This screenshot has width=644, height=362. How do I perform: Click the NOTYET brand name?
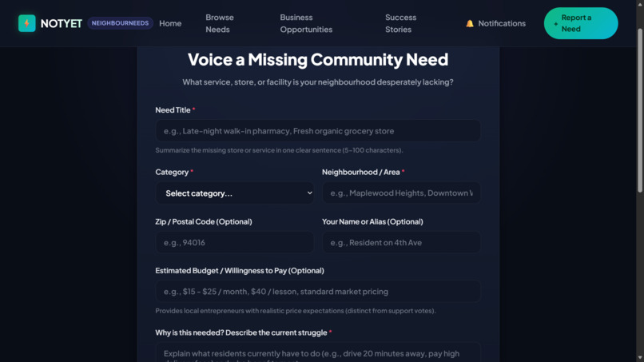62,23
